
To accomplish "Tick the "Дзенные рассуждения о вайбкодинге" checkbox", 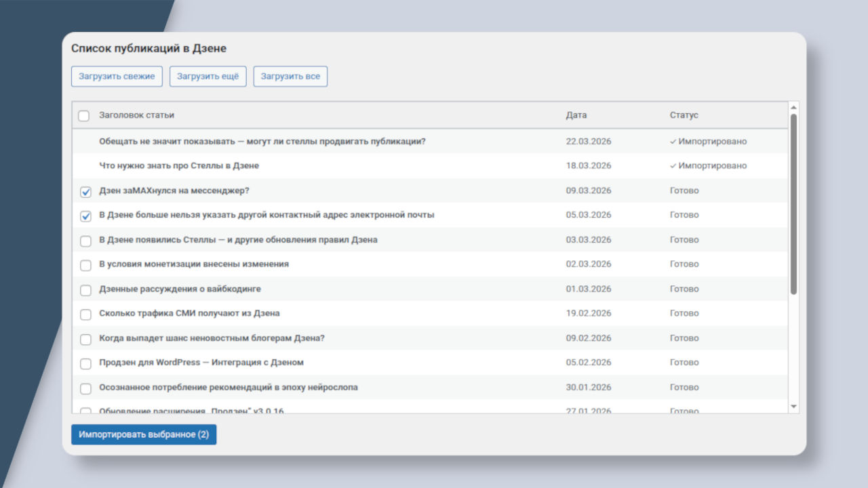I will [x=85, y=290].
